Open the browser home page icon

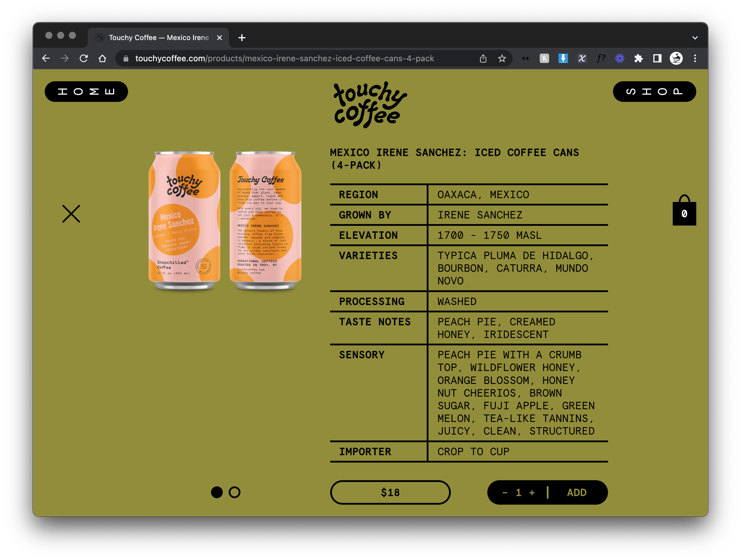click(102, 59)
